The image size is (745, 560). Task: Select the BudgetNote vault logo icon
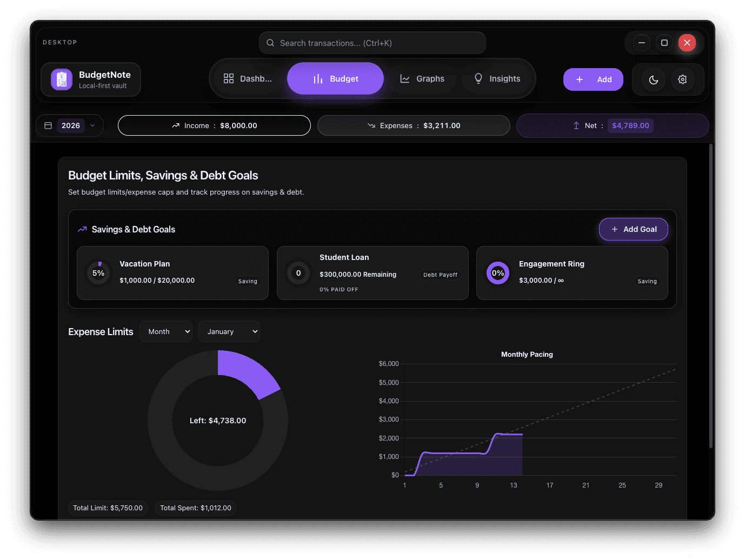pyautogui.click(x=61, y=79)
